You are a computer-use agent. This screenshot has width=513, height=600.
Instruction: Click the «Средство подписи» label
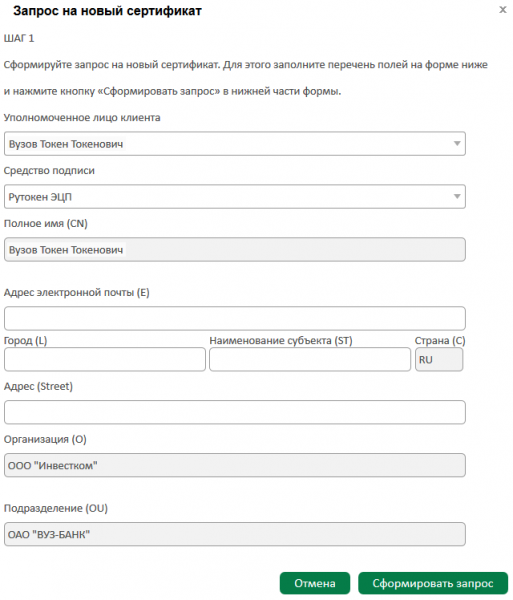(x=49, y=171)
